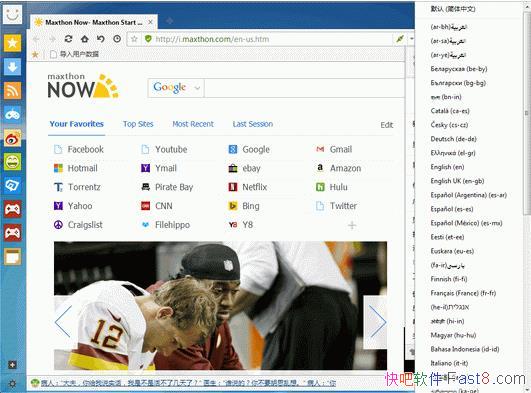Select Eesti (et-ee) language
Viewport: 531px width, 393px height.
(x=447, y=237)
